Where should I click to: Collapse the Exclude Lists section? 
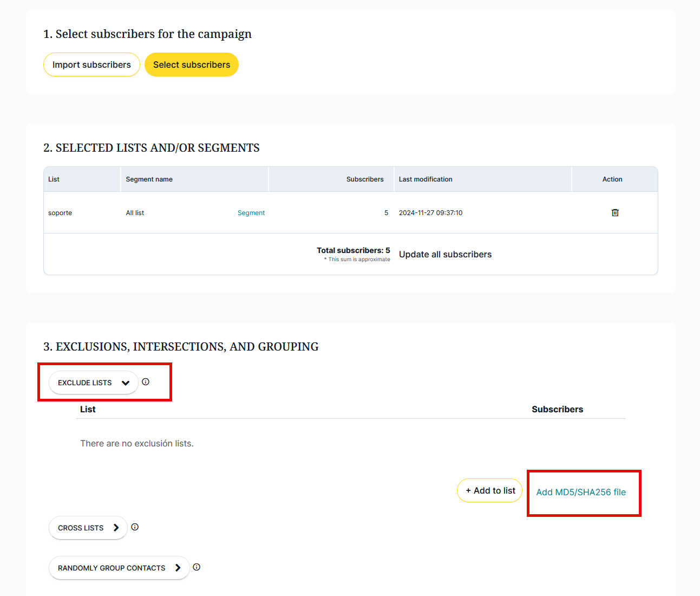pos(93,383)
